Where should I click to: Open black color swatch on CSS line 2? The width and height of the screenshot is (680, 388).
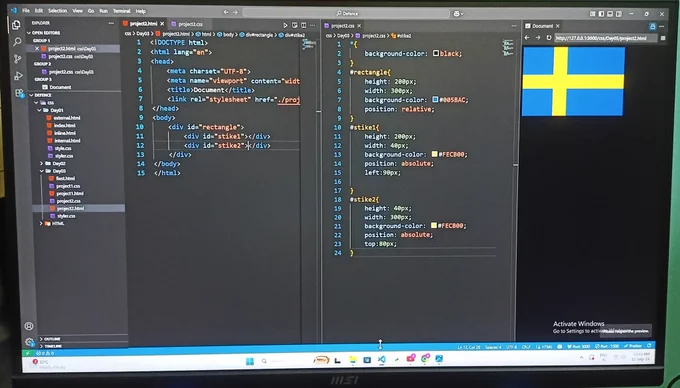[436, 53]
